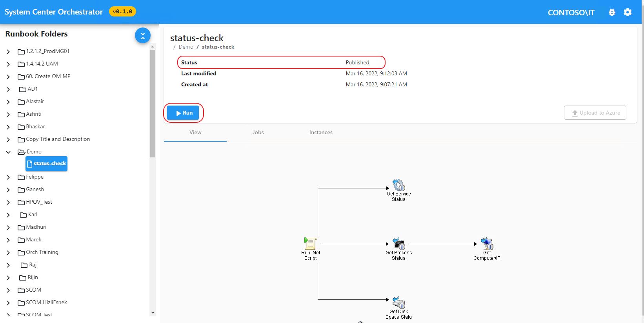644x323 pixels.
Task: Click the Demo breadcrumb link
Action: click(x=186, y=47)
